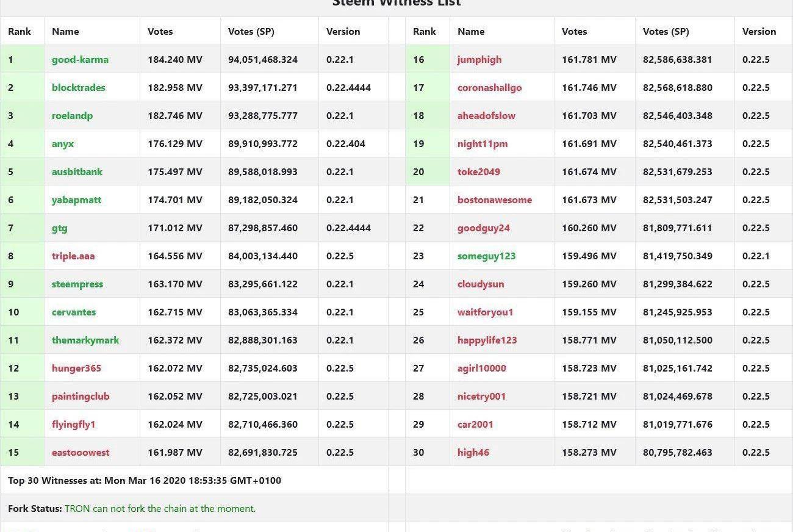This screenshot has height=532, width=793.
Task: Click votes value 162.372 MV
Action: click(x=175, y=340)
